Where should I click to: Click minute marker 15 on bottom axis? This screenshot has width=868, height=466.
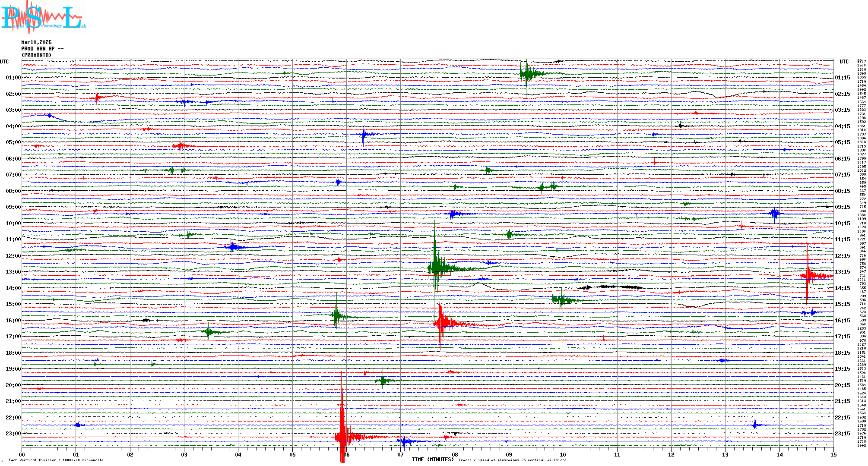click(x=833, y=454)
